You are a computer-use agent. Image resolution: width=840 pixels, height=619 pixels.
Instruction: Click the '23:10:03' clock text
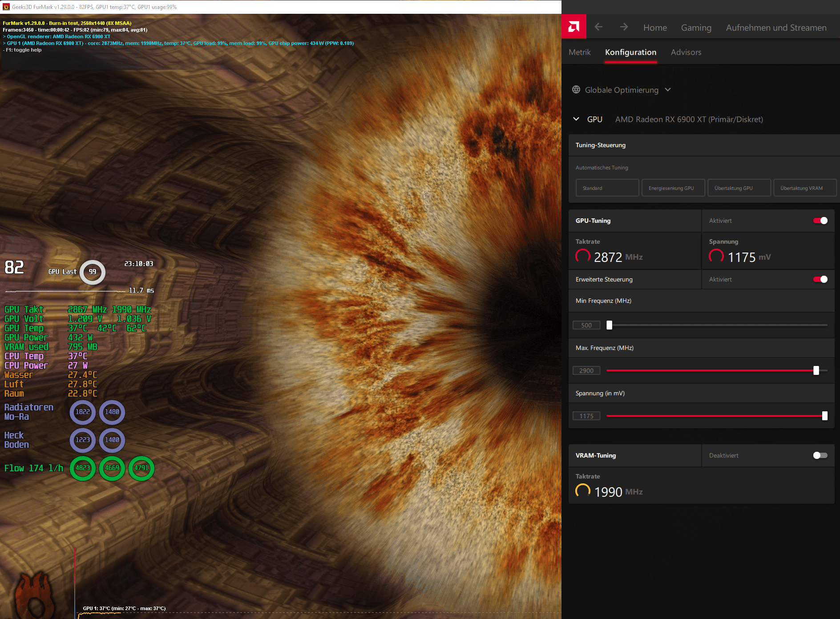(x=139, y=264)
